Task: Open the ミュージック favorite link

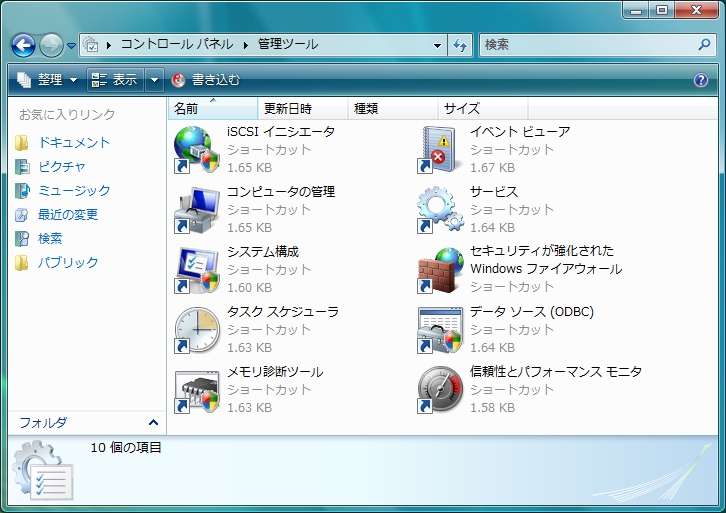Action: pyautogui.click(x=75, y=191)
